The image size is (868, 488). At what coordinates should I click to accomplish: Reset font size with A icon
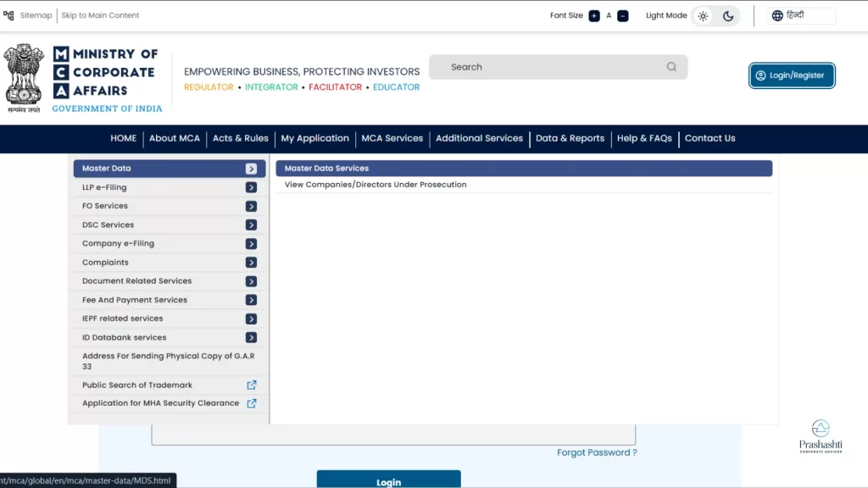(x=609, y=15)
